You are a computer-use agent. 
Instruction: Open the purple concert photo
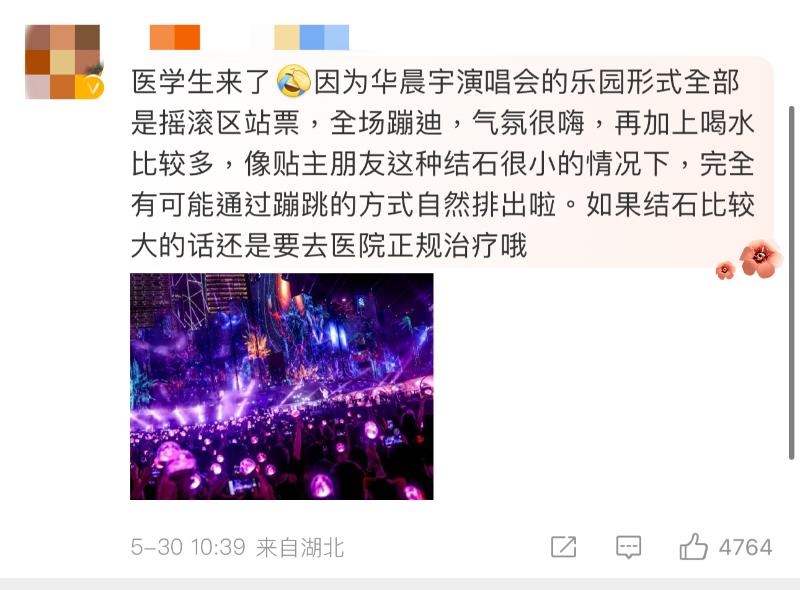coord(282,386)
